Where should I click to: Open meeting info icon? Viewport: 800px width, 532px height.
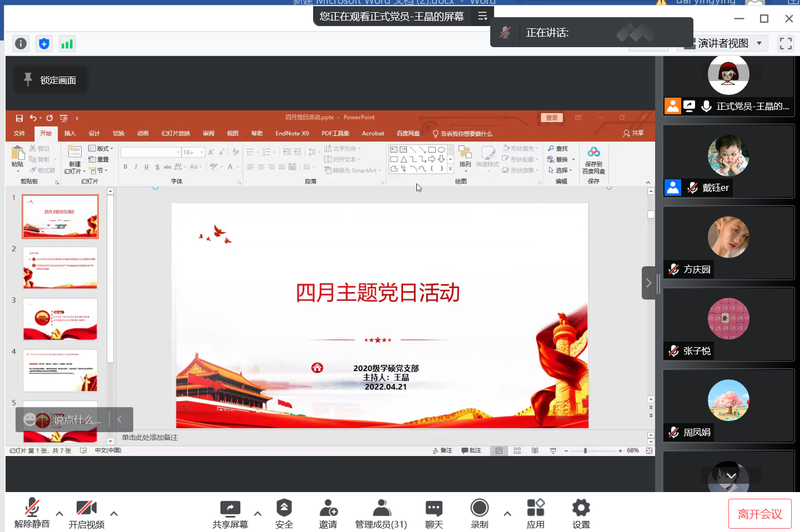21,44
